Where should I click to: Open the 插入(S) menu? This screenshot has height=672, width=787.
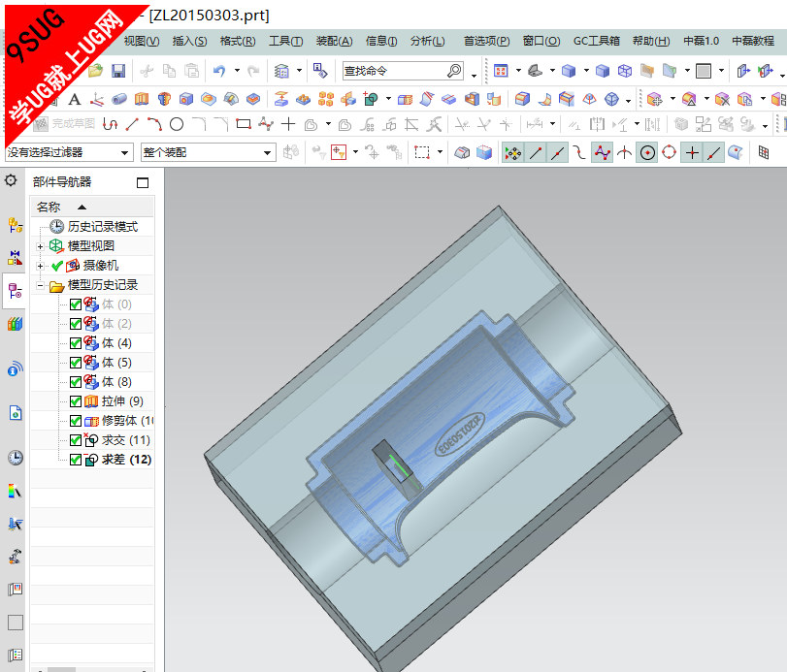pyautogui.click(x=189, y=41)
